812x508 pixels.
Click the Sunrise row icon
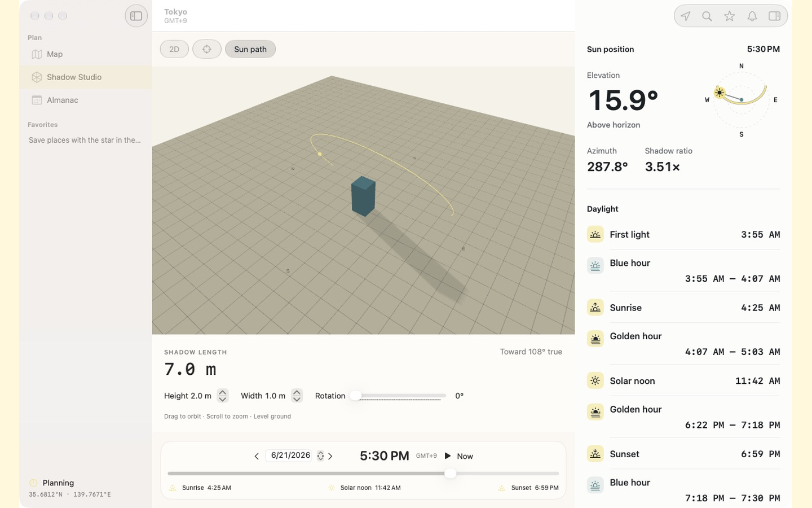tap(595, 308)
